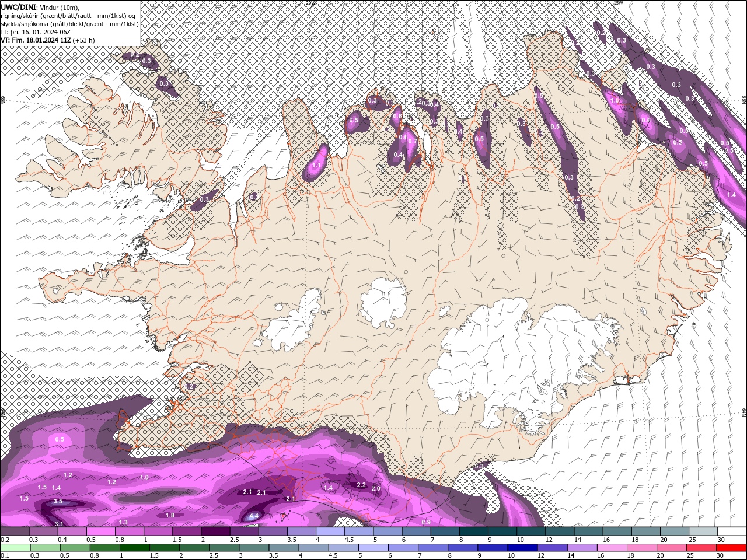The width and height of the screenshot is (747, 560).
Task: Click the 'VT: Fim. 18.01.2024 11Z (+53 h)' line
Action: point(48,40)
